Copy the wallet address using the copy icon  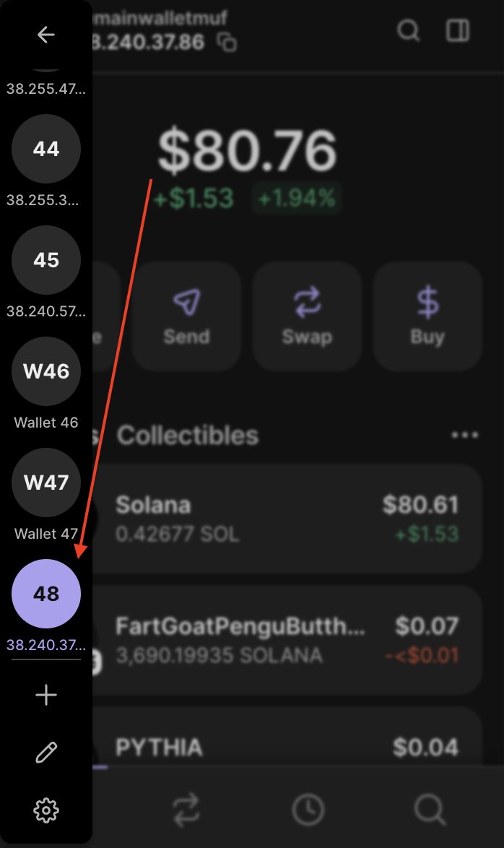227,43
